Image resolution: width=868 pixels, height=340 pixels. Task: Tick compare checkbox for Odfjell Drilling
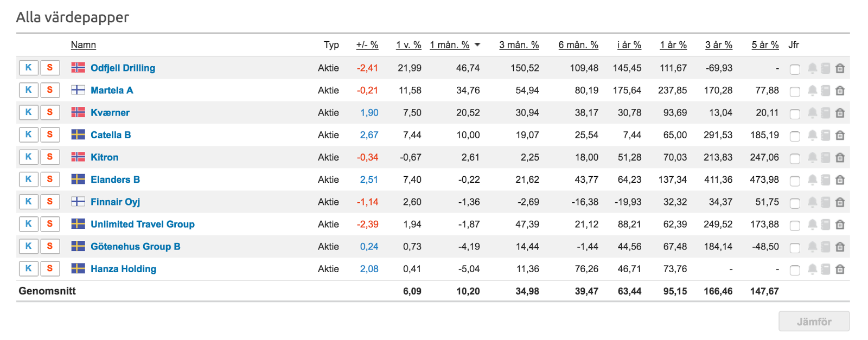795,69
